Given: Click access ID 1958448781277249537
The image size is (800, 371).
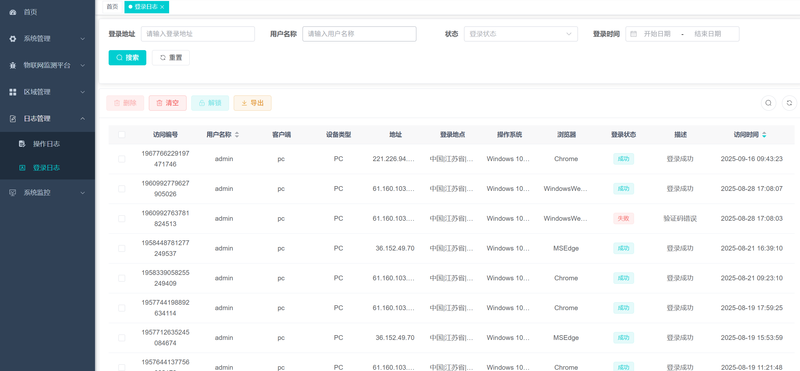Looking at the screenshot, I should tap(165, 248).
